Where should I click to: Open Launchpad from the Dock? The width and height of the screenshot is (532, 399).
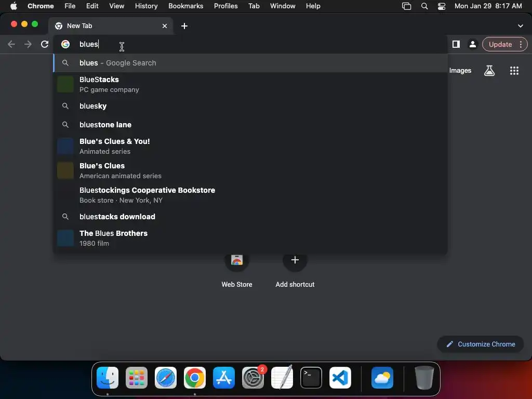(137, 378)
